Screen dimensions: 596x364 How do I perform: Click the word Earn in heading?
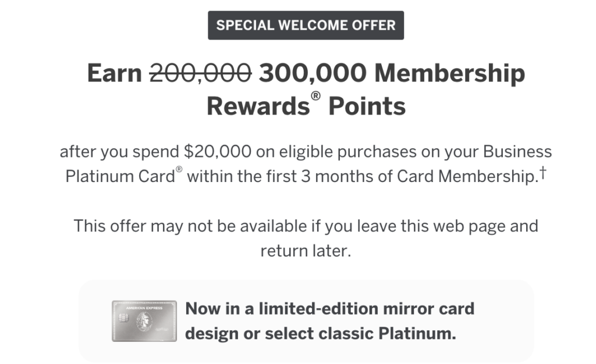click(114, 74)
